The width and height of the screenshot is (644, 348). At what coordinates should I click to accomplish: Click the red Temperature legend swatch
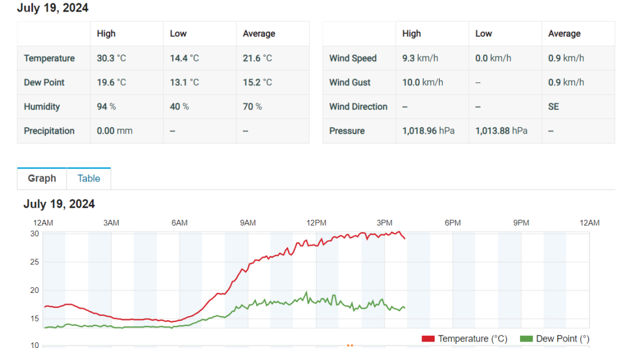[x=428, y=339]
